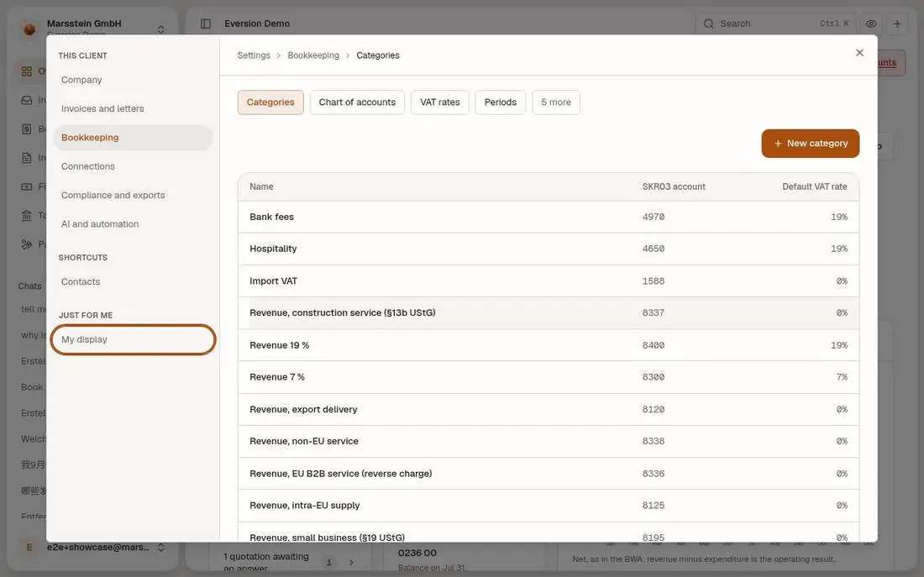This screenshot has width=924, height=577.
Task: Expand the user account menu chevron at bottom
Action: coord(160,548)
